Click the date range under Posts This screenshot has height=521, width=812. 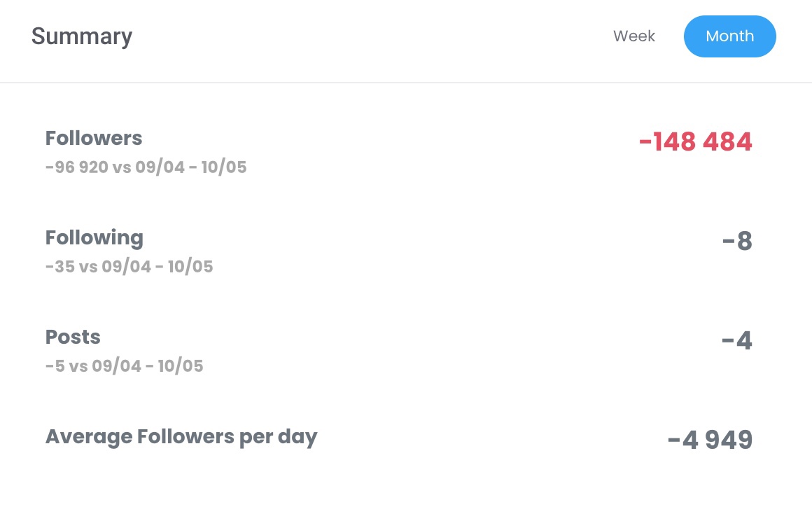pyautogui.click(x=149, y=367)
